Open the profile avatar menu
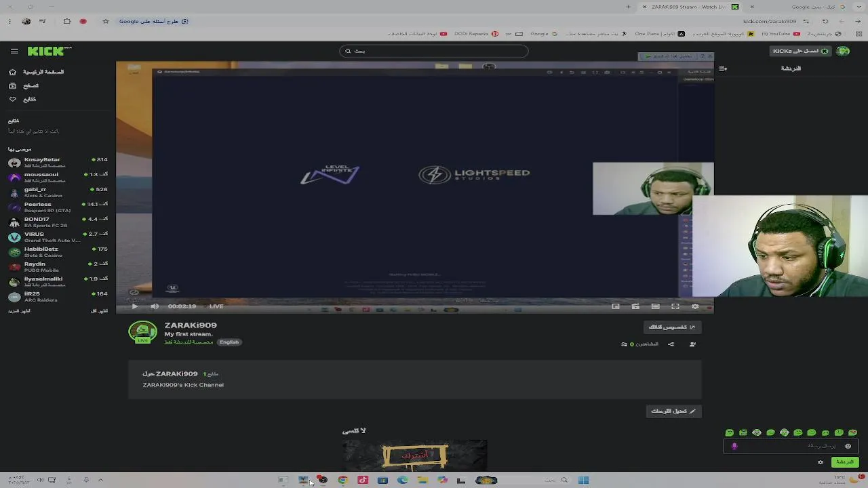The width and height of the screenshot is (868, 488). point(843,51)
